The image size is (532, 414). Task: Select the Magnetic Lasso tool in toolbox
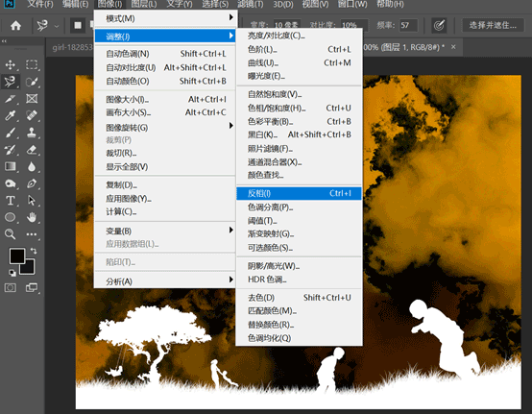(x=10, y=82)
